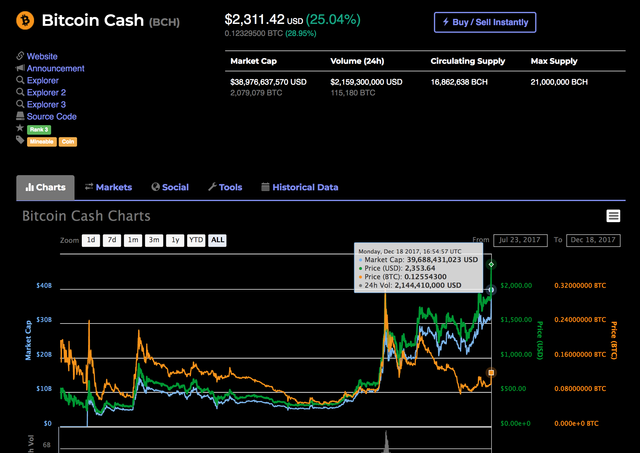Viewport: 640px width, 453px height.
Task: Set chart zoom to ALL
Action: (217, 240)
